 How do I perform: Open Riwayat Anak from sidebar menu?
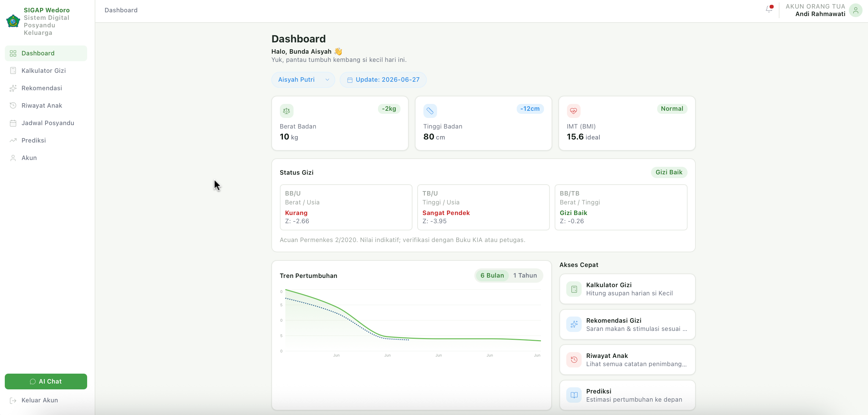46,106
